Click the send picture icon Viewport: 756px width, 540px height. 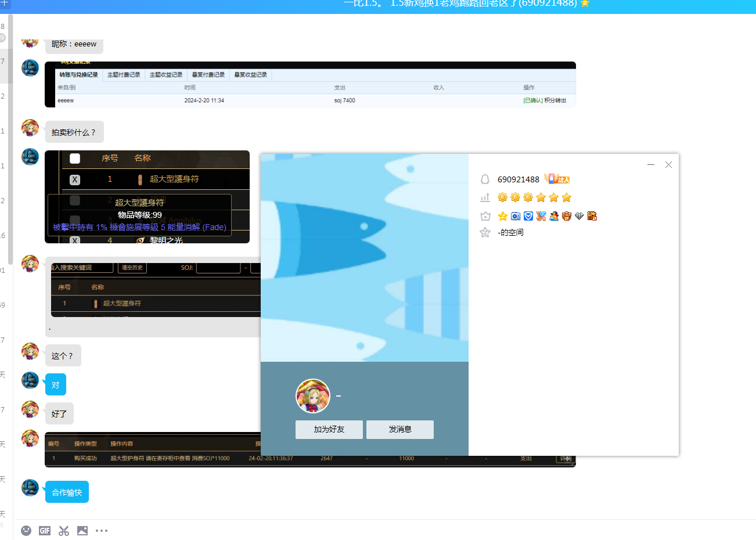click(82, 531)
